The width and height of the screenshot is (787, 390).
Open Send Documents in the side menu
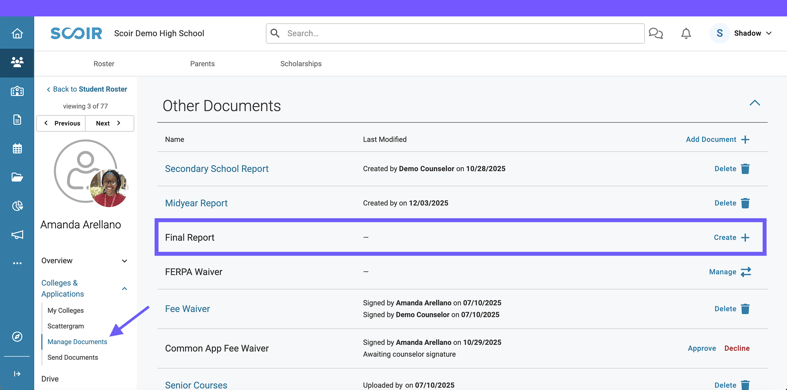73,357
